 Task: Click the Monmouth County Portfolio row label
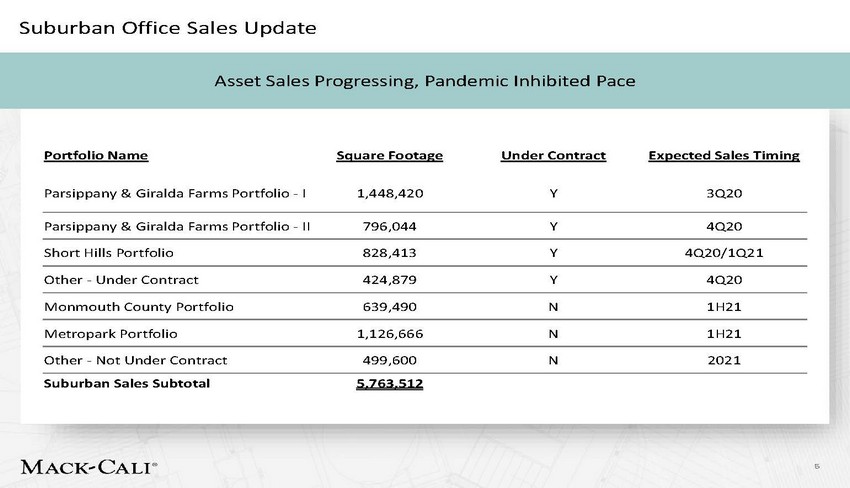click(138, 306)
